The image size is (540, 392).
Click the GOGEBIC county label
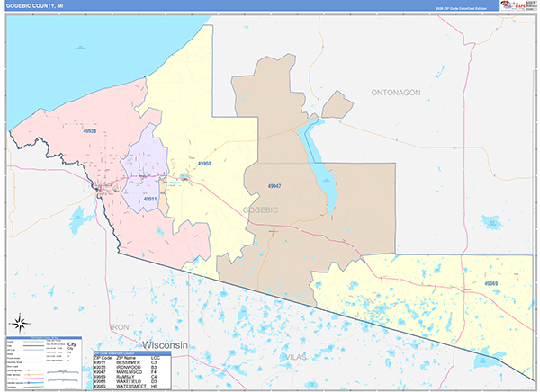pos(260,210)
